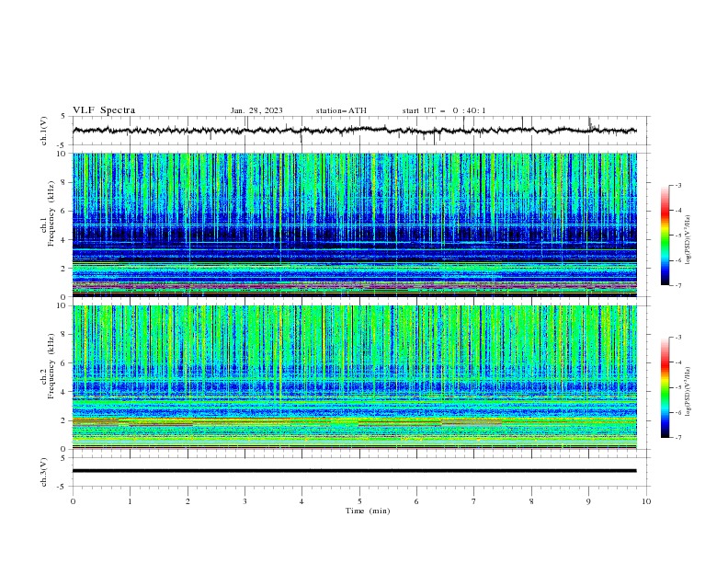Click the "station=ATH" header label
This screenshot has height=563, width=728.
point(341,110)
